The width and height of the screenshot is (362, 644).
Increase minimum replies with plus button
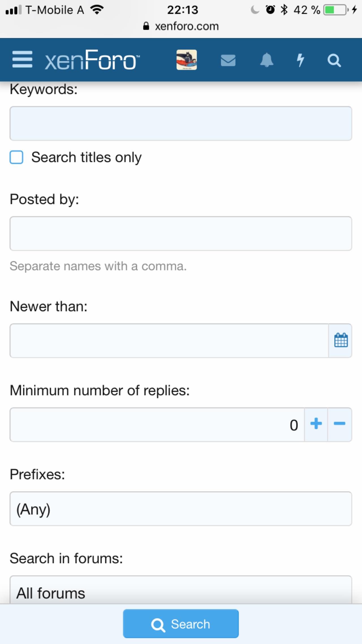click(316, 424)
